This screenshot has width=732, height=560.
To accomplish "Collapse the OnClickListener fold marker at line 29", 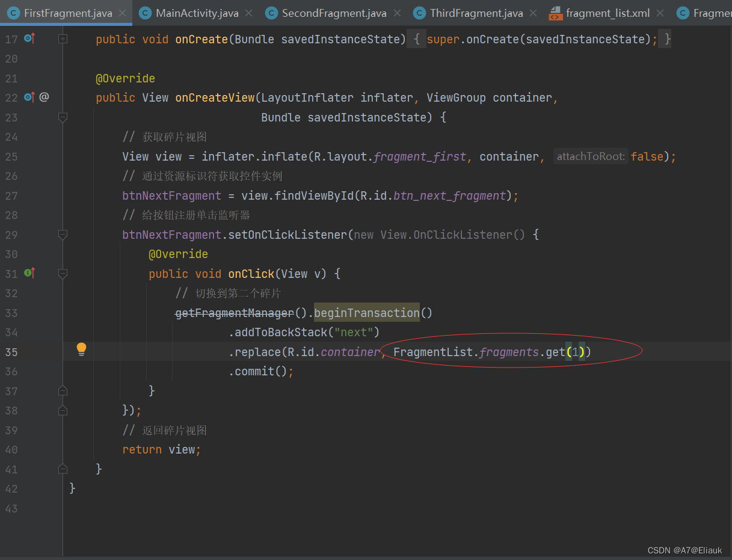I will pyautogui.click(x=63, y=235).
